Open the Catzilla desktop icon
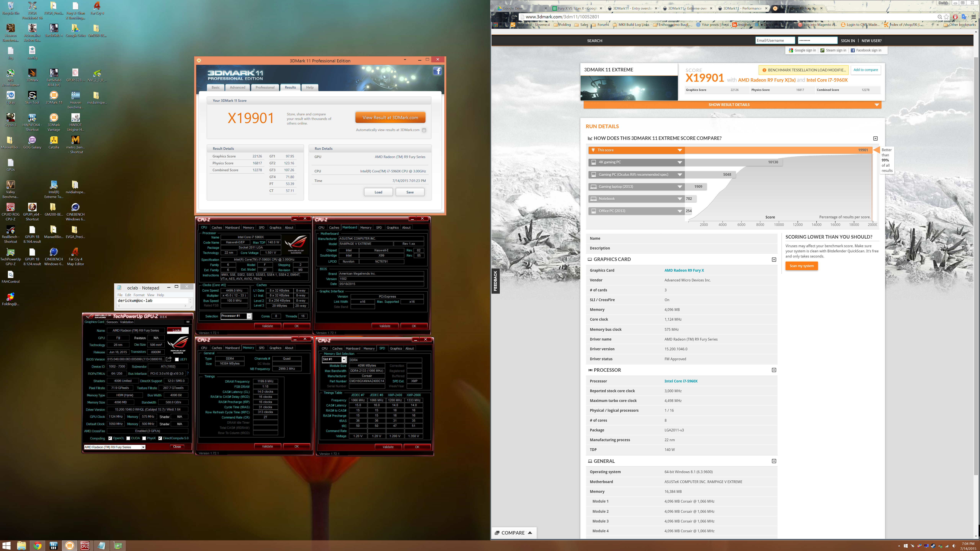Image resolution: width=980 pixels, height=551 pixels. (x=54, y=143)
